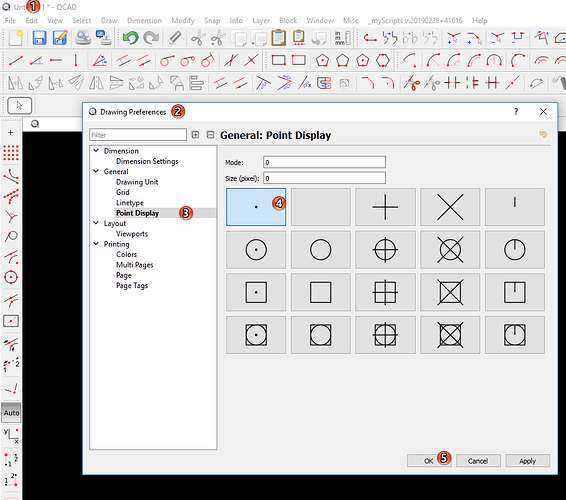566x500 pixels.
Task: Choose the plain circle point style
Action: point(321,249)
